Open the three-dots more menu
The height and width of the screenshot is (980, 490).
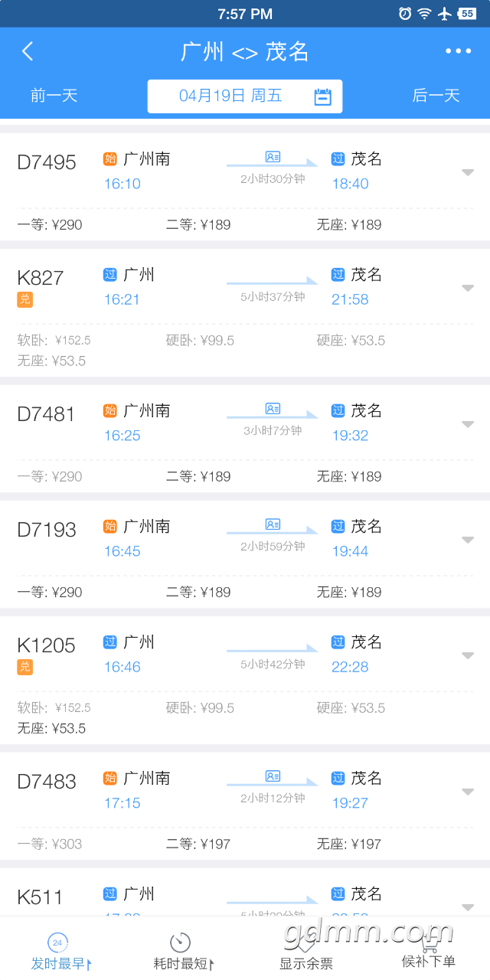coord(459,51)
